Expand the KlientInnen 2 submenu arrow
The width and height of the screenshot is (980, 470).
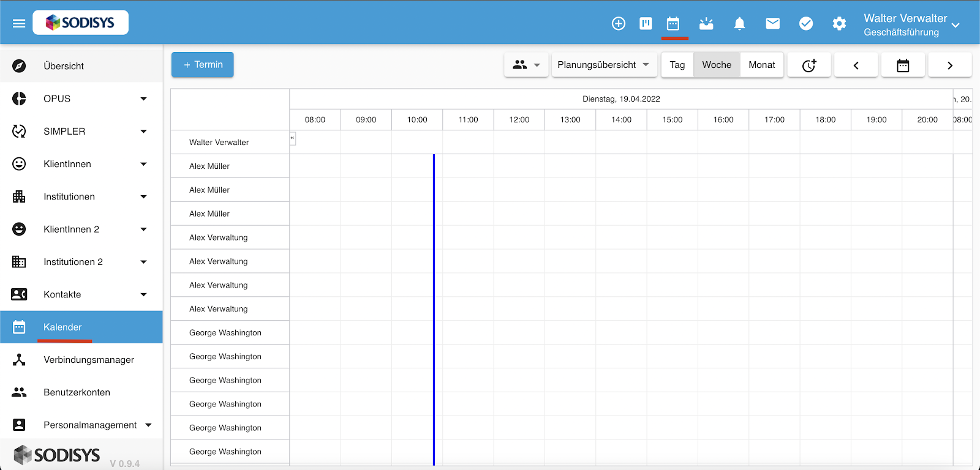pyautogui.click(x=143, y=229)
